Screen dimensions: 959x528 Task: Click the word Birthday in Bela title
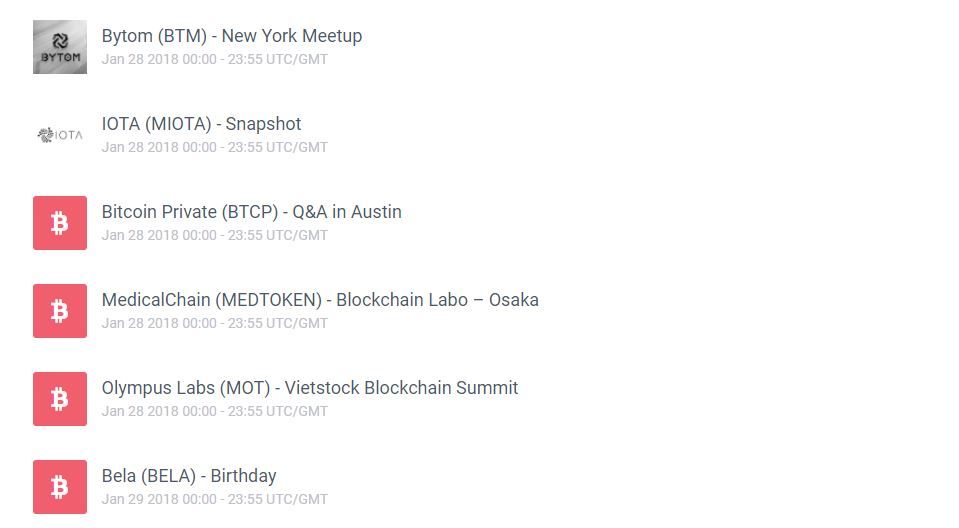243,476
